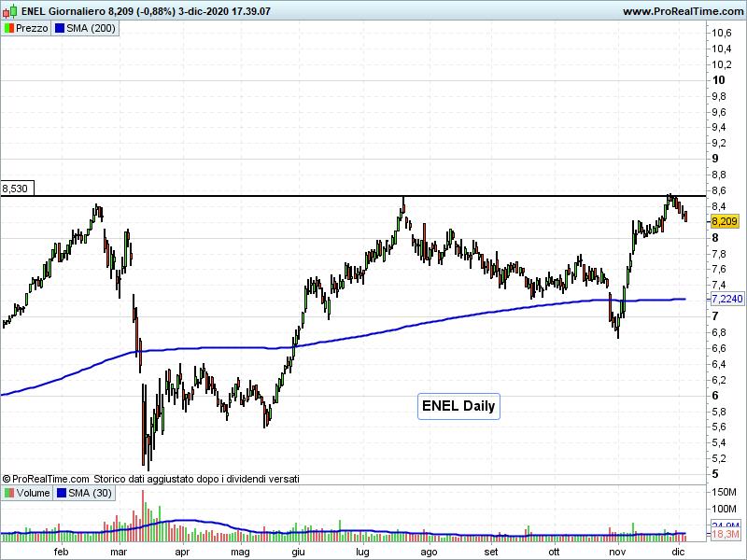This screenshot has width=747, height=560.
Task: Open the SMA (200) indicator label
Action: coord(91,28)
